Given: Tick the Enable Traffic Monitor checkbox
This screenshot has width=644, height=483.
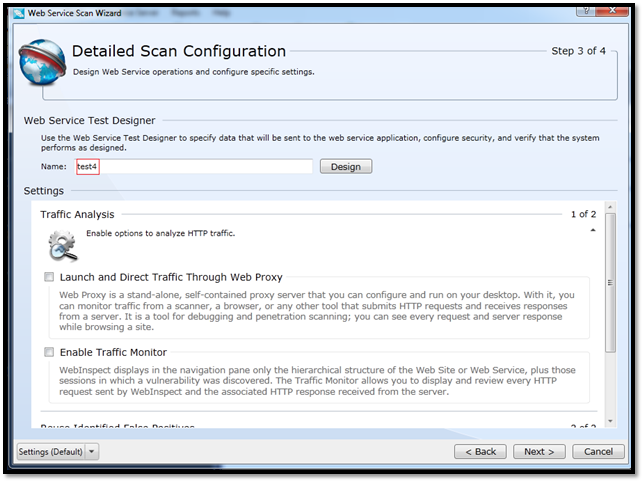Looking at the screenshot, I should pos(49,352).
